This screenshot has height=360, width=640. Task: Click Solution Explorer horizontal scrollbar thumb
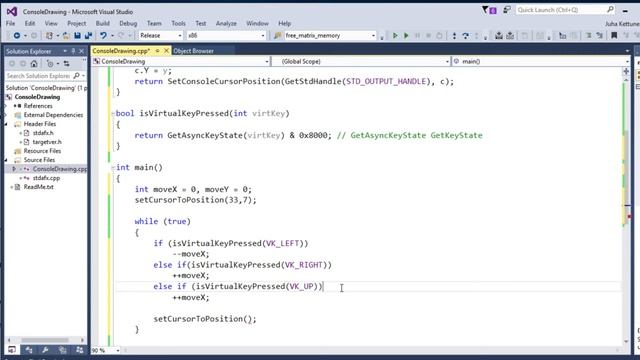(x=45, y=340)
